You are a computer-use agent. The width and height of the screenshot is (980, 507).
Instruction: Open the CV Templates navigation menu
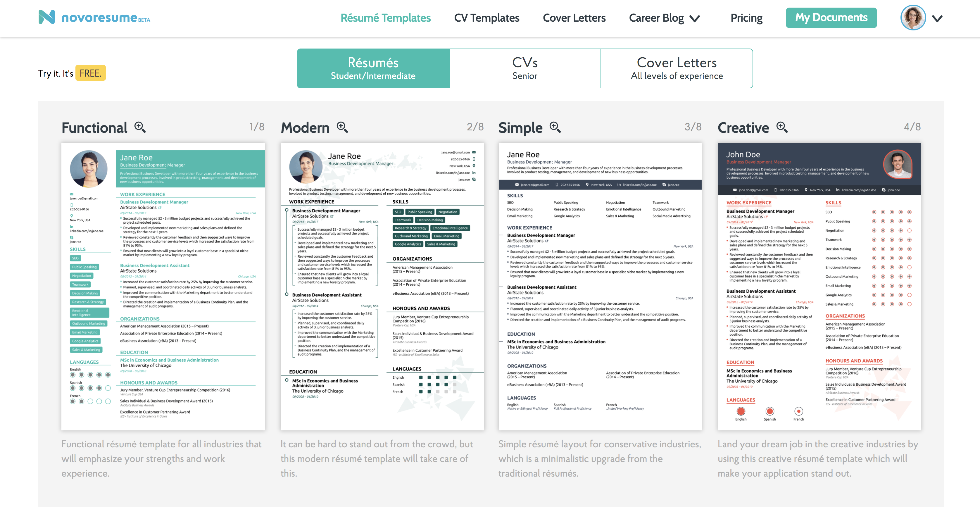487,18
